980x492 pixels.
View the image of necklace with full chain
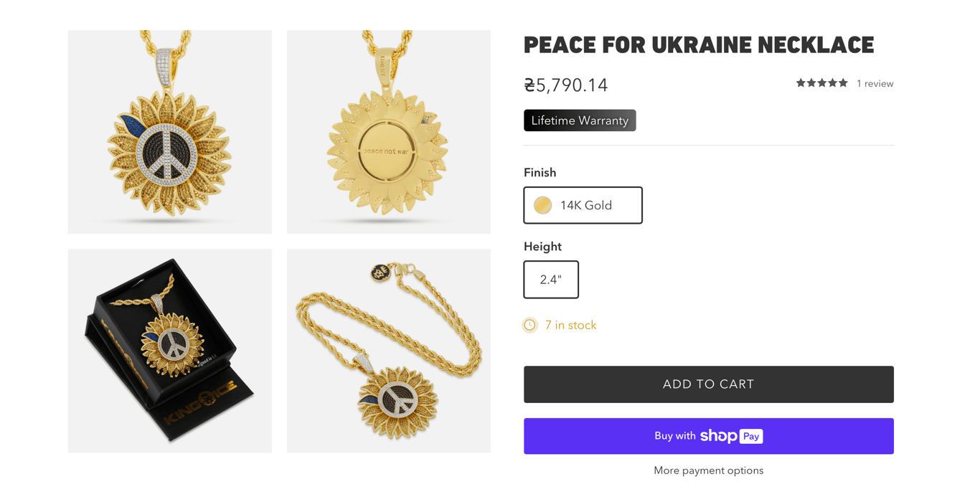pyautogui.click(x=389, y=351)
